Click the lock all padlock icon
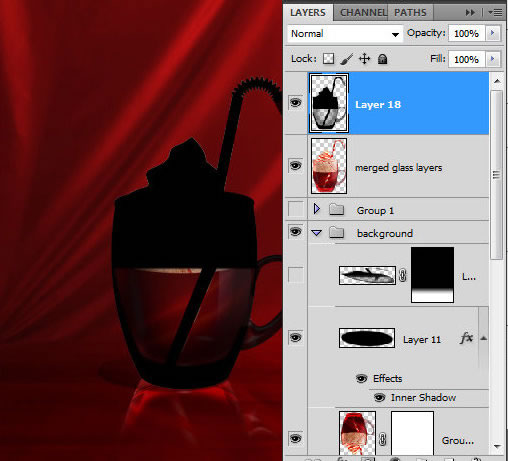 382,59
